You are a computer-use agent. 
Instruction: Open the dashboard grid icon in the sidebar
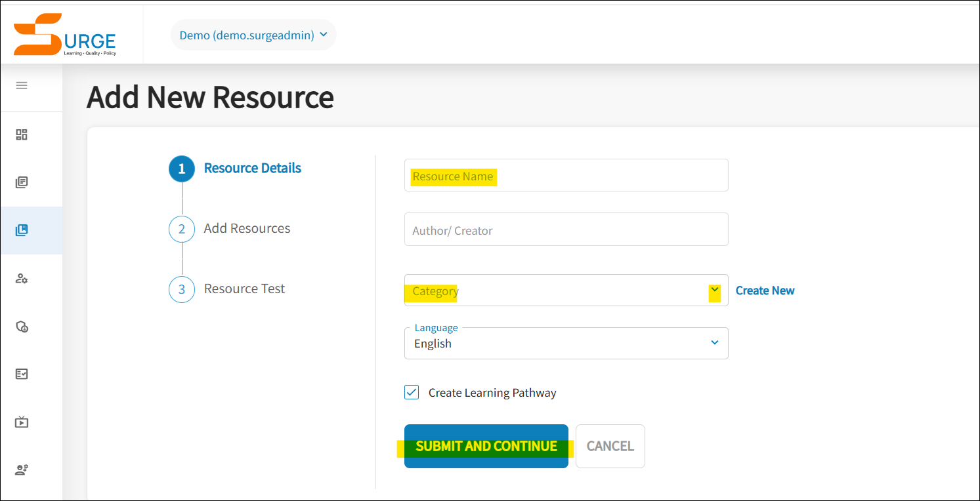21,134
